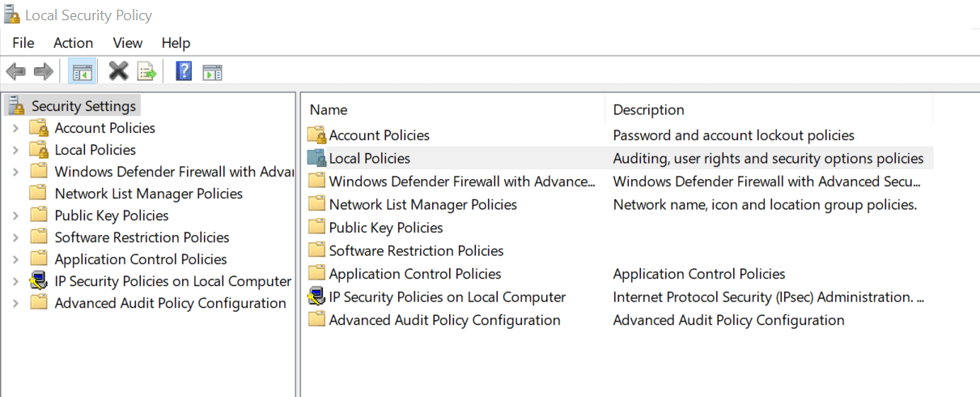980x397 pixels.
Task: Click the Account Policies folder icon in list
Action: 316,135
